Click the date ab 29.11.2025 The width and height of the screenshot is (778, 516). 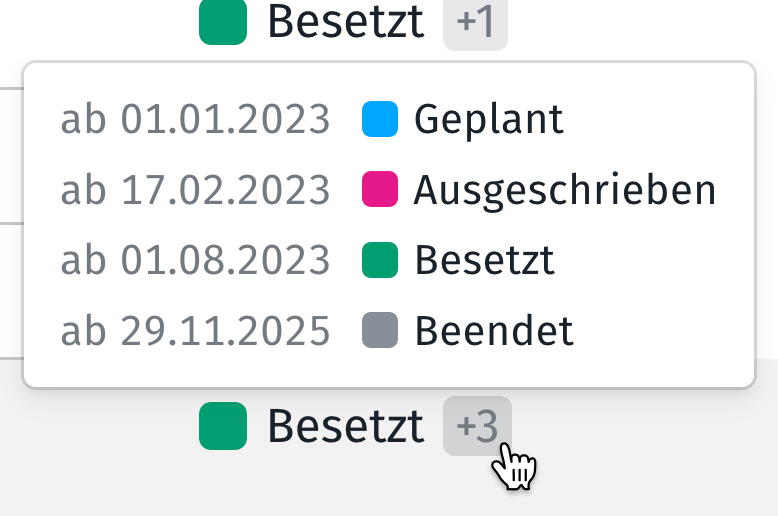[195, 330]
